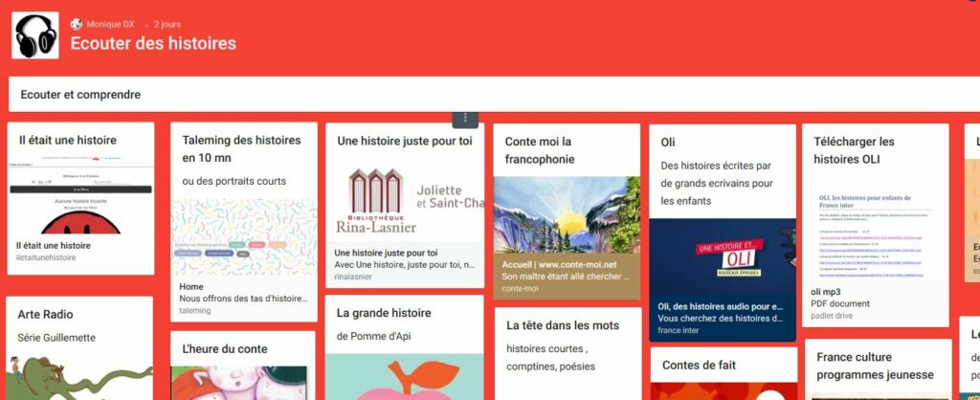Open Accueil www.conte-moi.net link

pyautogui.click(x=567, y=276)
